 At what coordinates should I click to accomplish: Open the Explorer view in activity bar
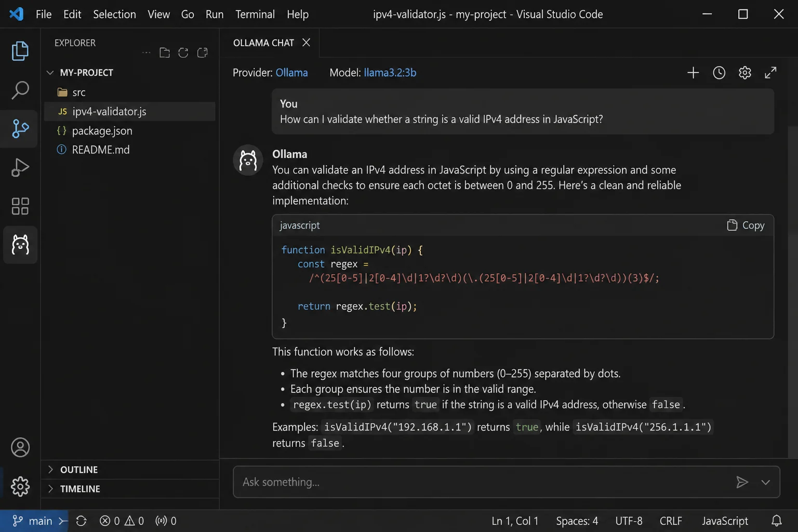click(20, 51)
